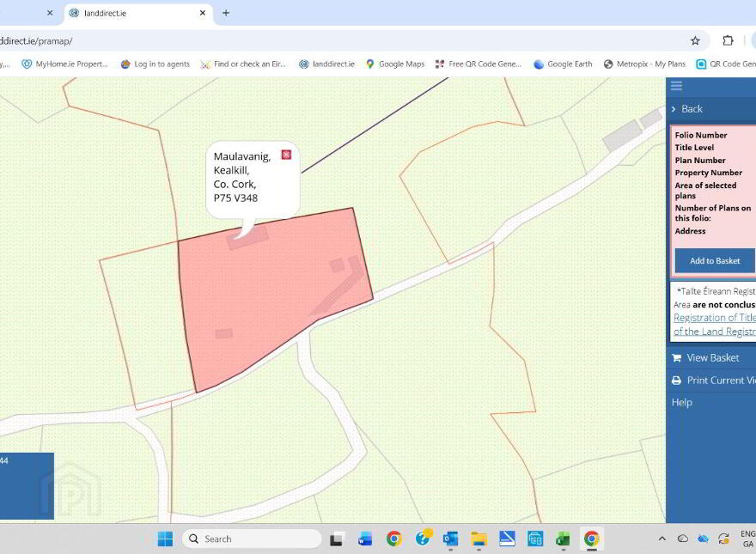Click the 'Area of selected plans' label
The height and width of the screenshot is (554, 756).
coord(705,191)
